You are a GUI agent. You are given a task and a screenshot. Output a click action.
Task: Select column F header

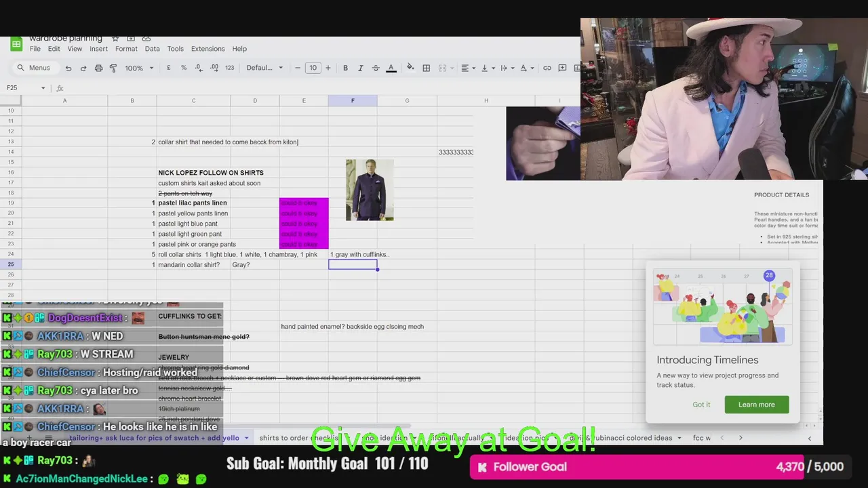tap(353, 101)
